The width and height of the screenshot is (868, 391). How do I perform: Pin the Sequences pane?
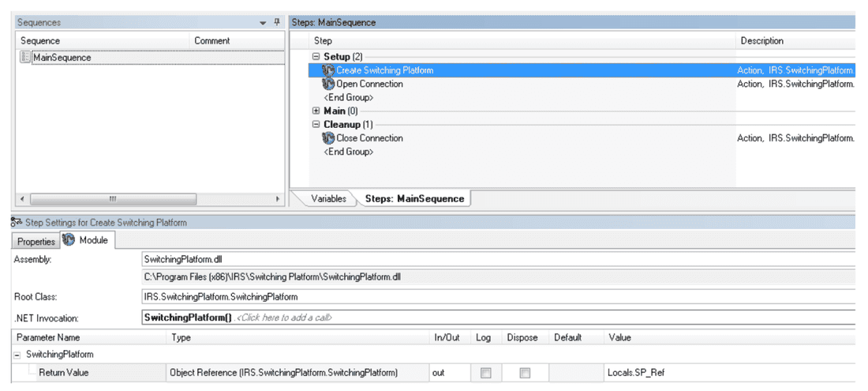click(x=277, y=22)
